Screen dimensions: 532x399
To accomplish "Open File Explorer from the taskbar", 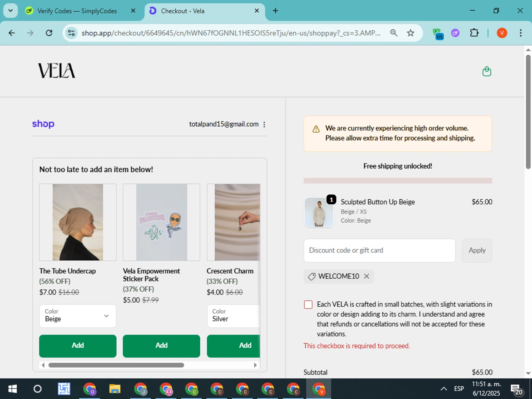I will 115,389.
